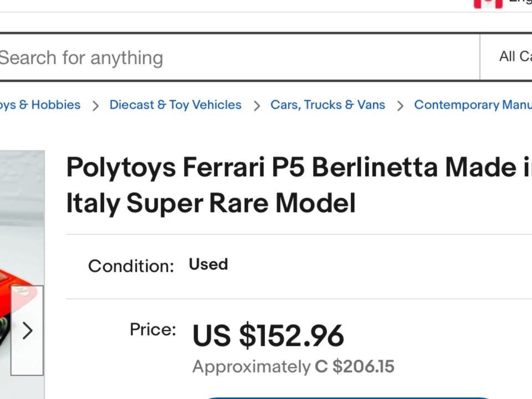532x399 pixels.
Task: Navigate to Cars, Trucks & Vans
Action: pyautogui.click(x=328, y=105)
